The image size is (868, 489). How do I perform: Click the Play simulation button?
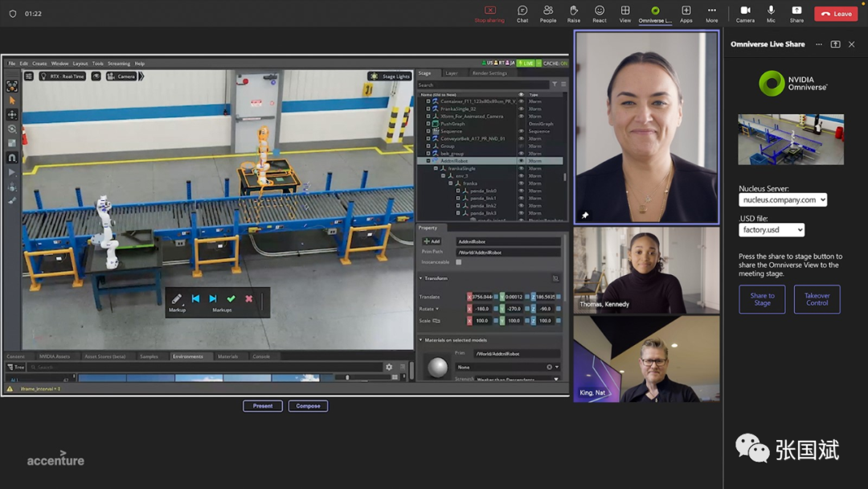(x=11, y=172)
